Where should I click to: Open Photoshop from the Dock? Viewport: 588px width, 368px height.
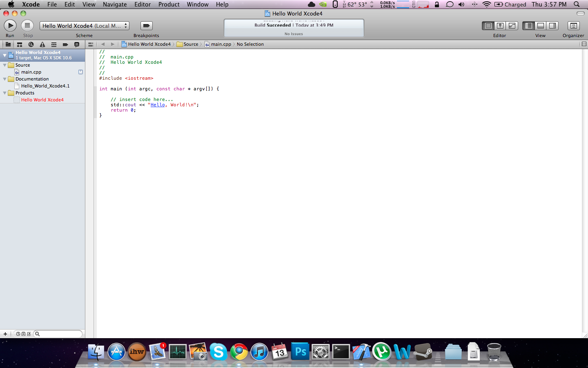(x=300, y=352)
